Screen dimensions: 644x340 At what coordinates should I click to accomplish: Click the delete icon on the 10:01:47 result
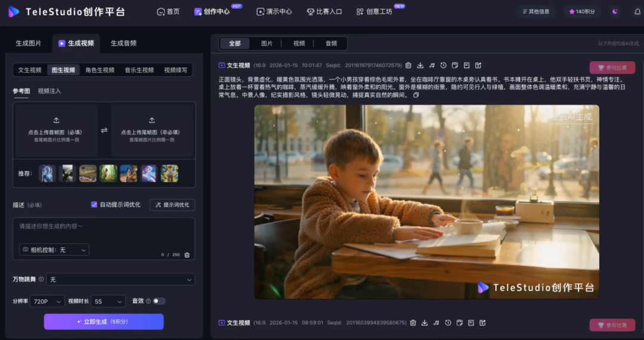(x=408, y=66)
